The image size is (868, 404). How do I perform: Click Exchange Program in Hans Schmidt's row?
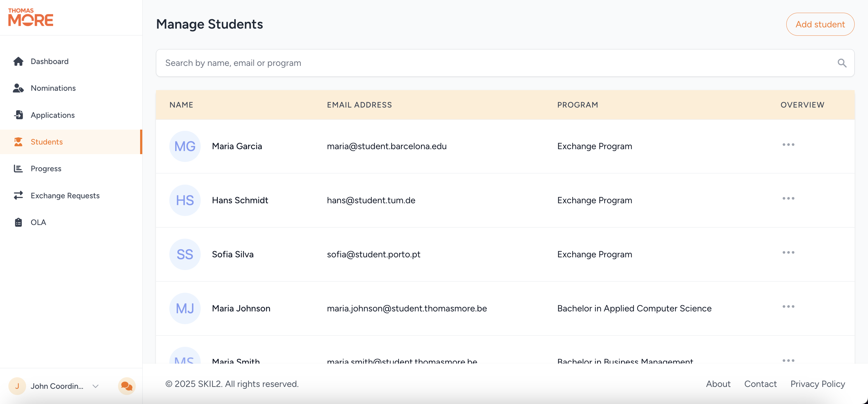[594, 200]
